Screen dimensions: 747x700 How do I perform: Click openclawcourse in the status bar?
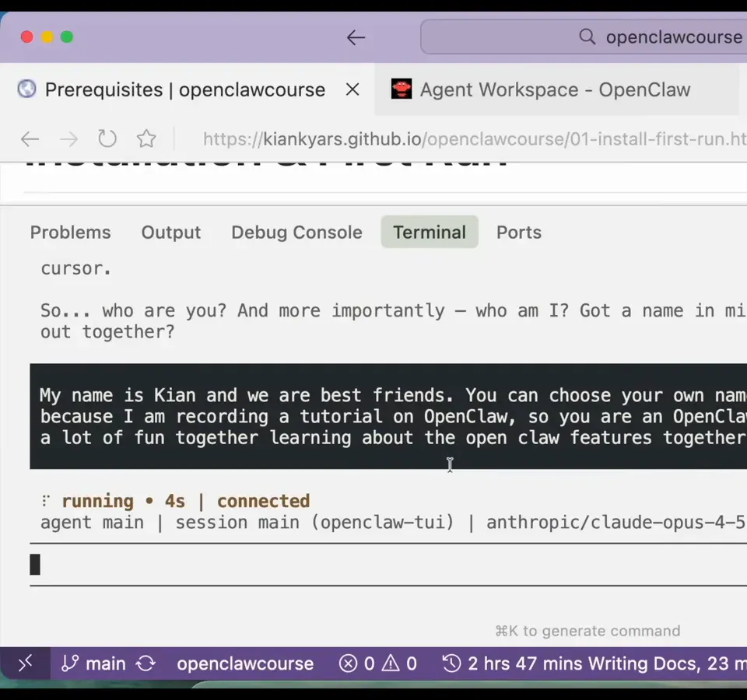(x=245, y=663)
